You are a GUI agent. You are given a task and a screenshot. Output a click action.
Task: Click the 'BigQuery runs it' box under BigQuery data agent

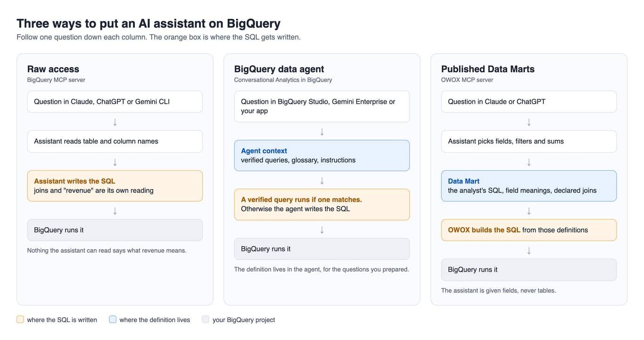322,249
